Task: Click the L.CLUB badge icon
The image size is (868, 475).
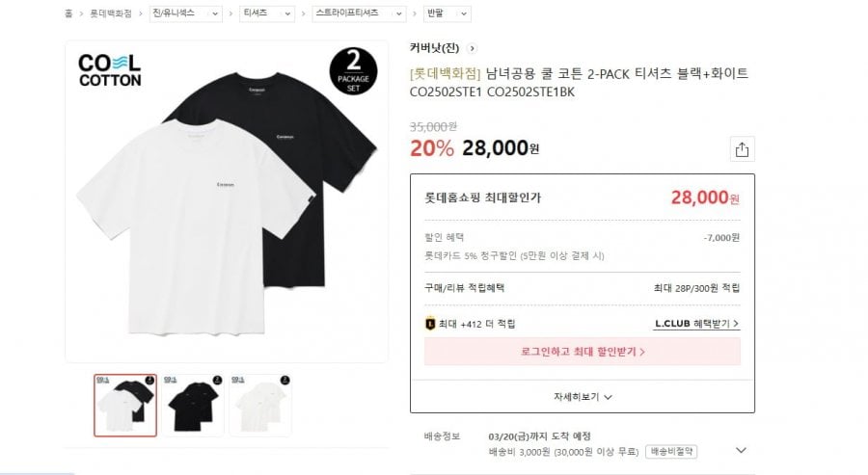Action: [430, 324]
